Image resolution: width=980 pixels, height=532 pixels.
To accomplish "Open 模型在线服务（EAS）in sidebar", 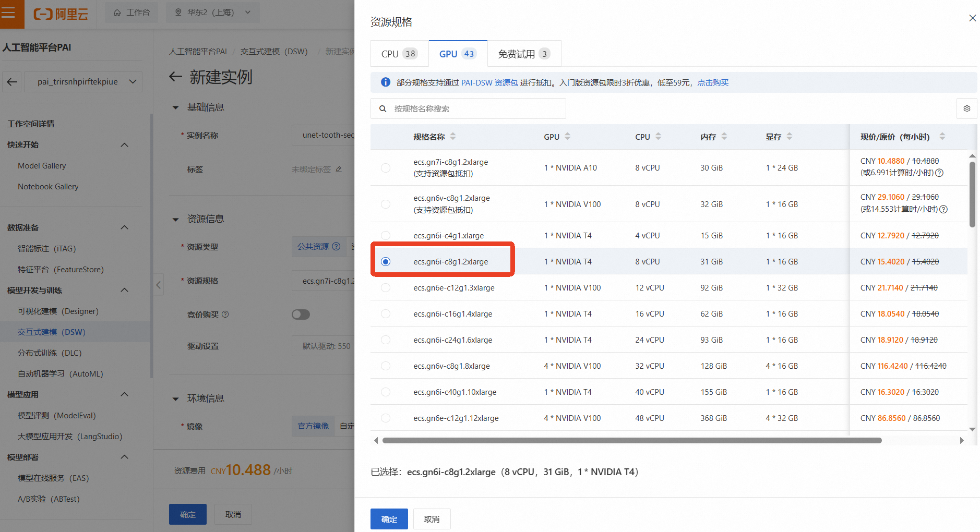I will click(53, 478).
